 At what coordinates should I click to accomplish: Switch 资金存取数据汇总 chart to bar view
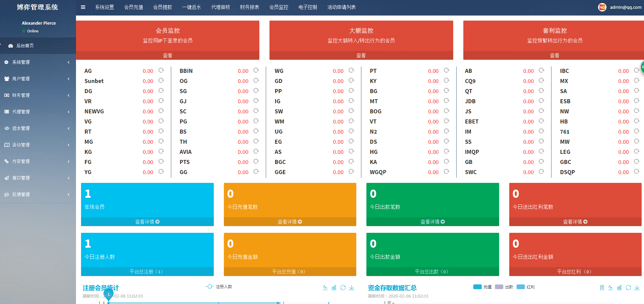point(619,287)
